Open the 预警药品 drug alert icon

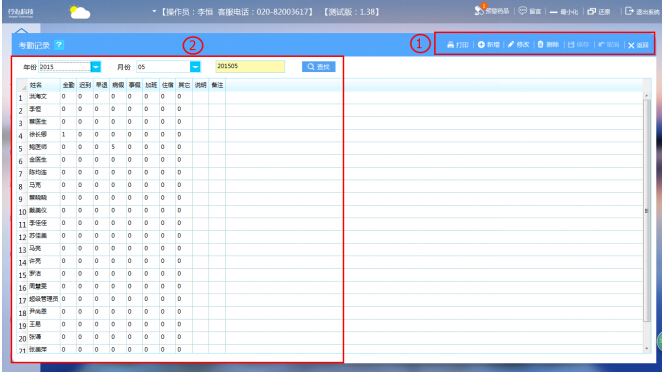click(x=479, y=10)
